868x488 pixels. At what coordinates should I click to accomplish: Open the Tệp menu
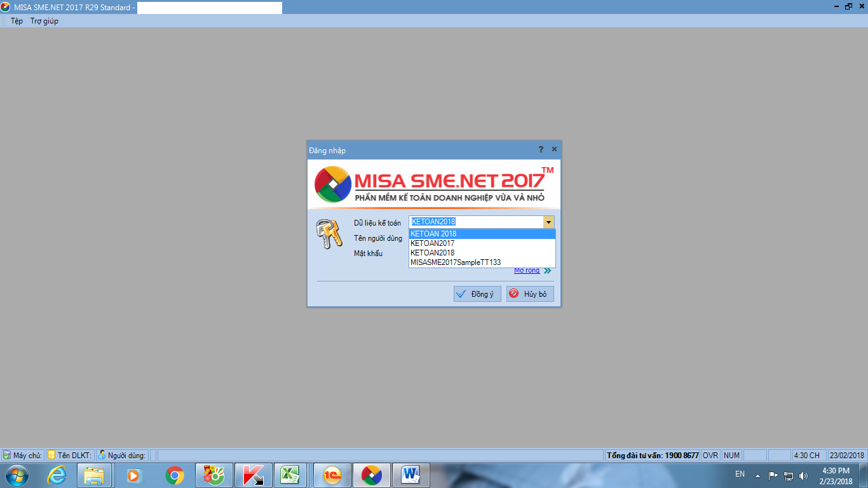17,21
